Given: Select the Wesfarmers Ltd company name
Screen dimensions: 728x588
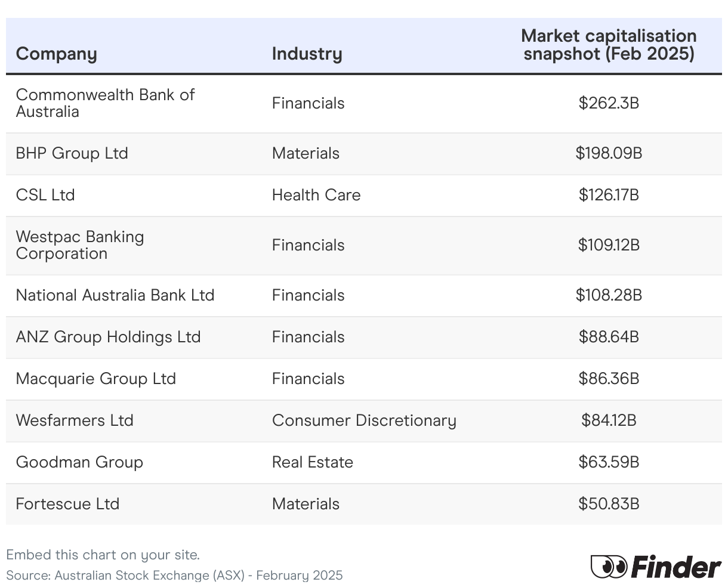Looking at the screenshot, I should 75,420.
